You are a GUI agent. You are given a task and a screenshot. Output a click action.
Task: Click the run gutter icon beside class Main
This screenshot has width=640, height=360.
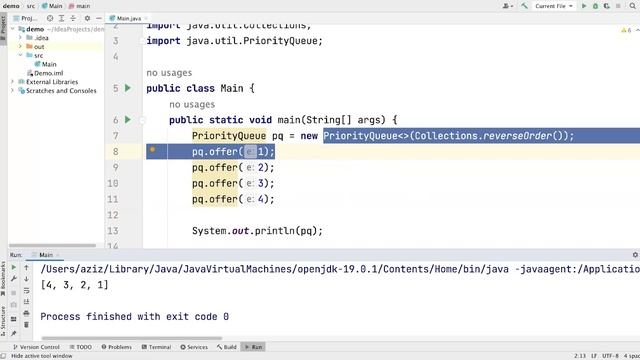tap(128, 88)
